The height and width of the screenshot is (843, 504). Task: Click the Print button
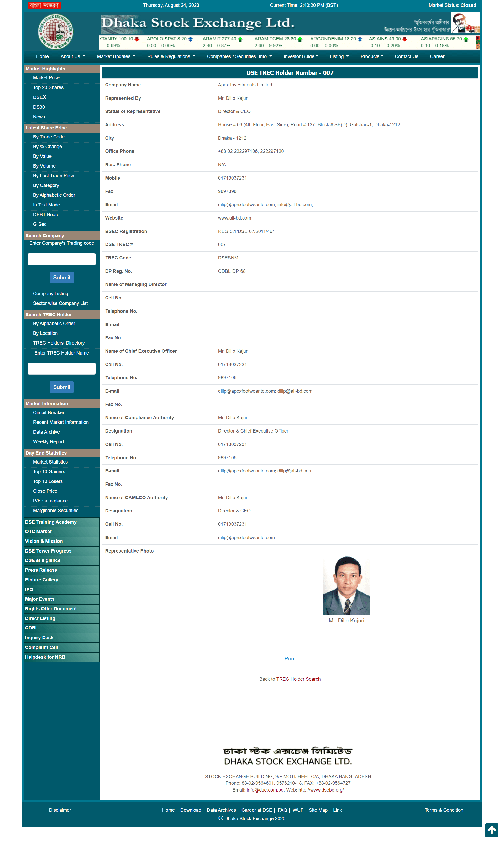pyautogui.click(x=289, y=658)
